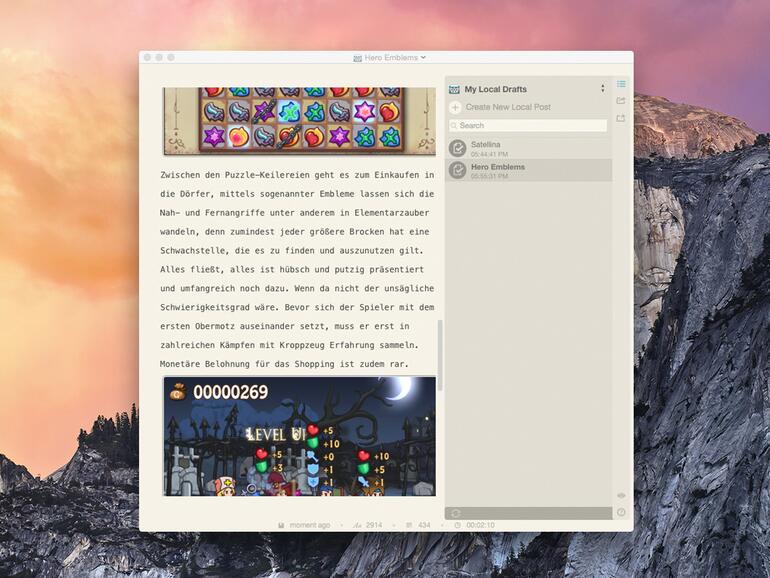Click the compass icon at sidebar bottom
This screenshot has height=578, width=770.
click(621, 512)
